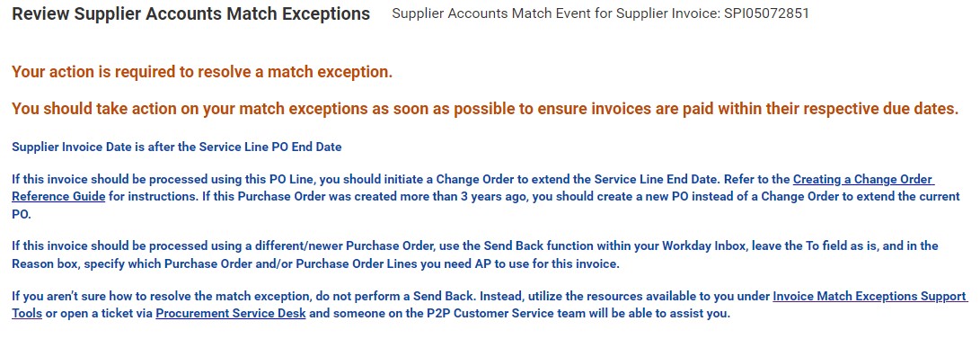980x339 pixels.
Task: Open the Creating a Change Order Reference Guide link
Action: (x=863, y=180)
